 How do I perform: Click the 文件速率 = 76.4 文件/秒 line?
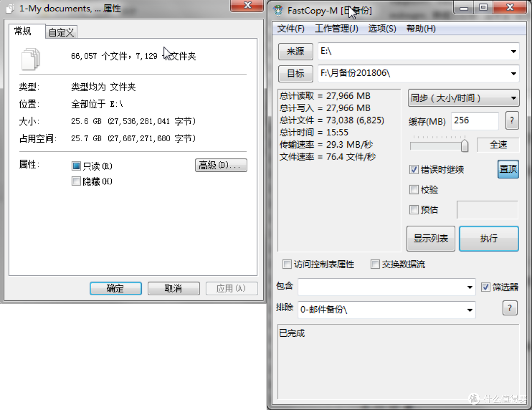coord(328,157)
